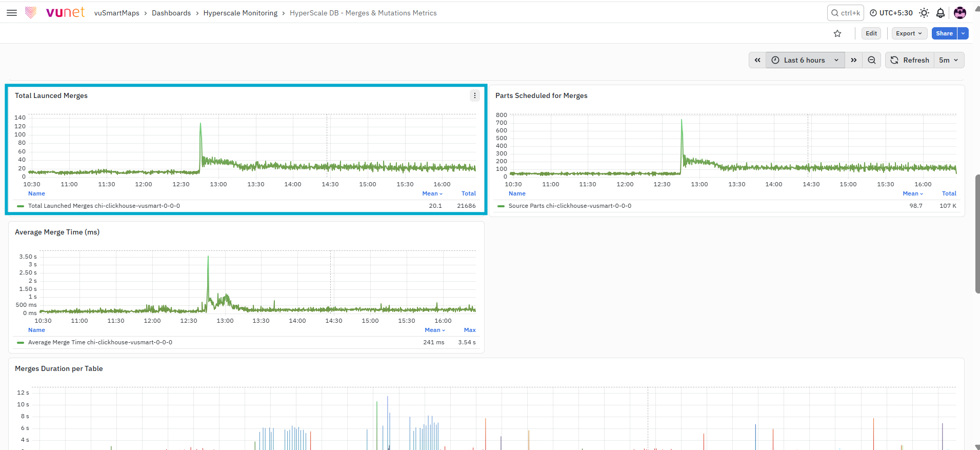
Task: Click the Refresh button
Action: (x=910, y=60)
